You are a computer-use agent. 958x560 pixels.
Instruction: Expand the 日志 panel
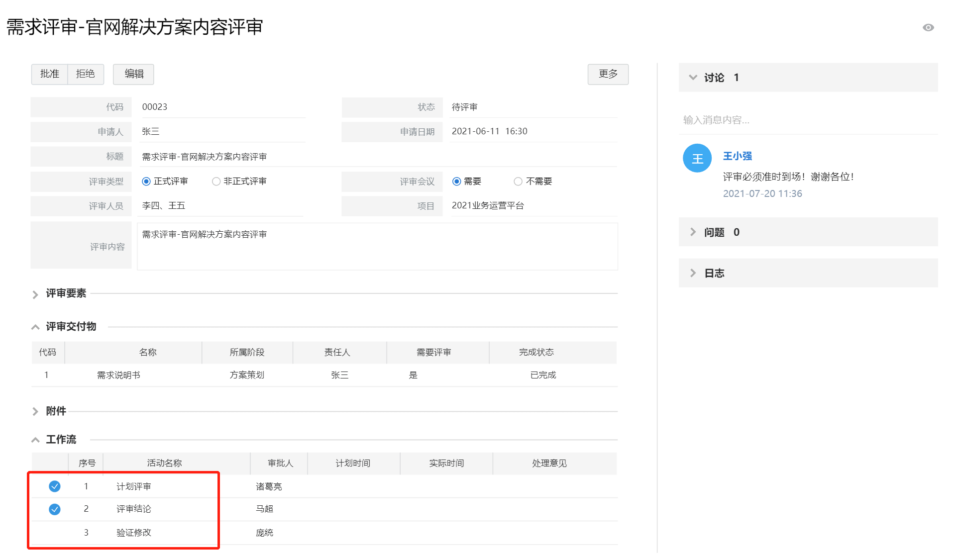click(693, 273)
